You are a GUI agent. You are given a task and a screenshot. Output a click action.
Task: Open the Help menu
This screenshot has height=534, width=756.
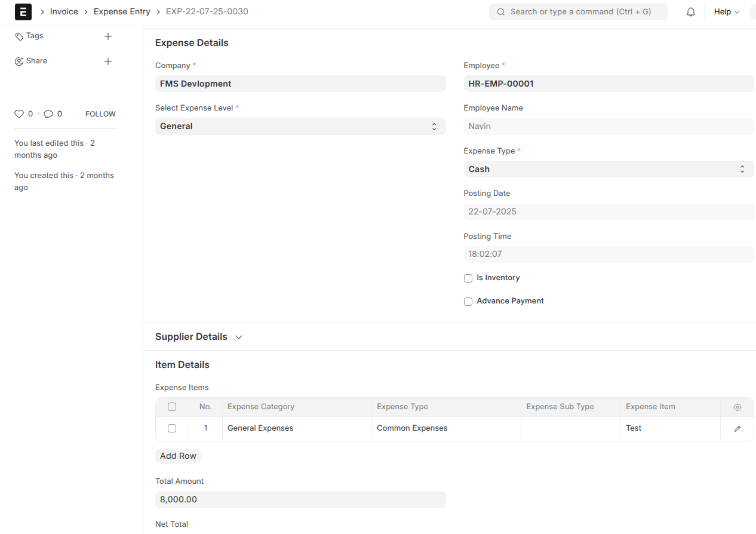click(x=726, y=12)
